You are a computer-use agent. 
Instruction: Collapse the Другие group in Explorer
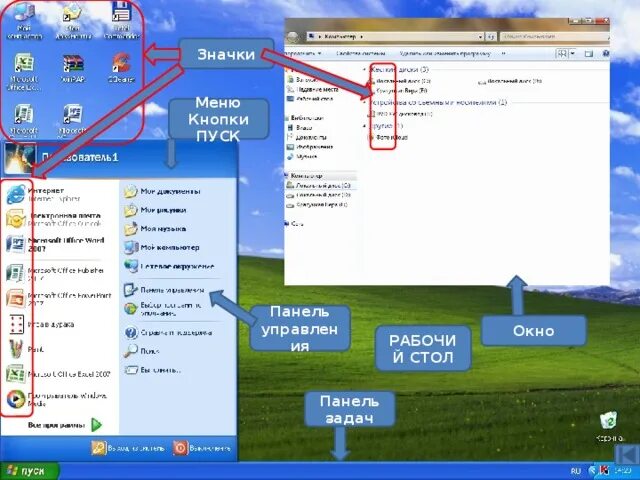click(365, 126)
